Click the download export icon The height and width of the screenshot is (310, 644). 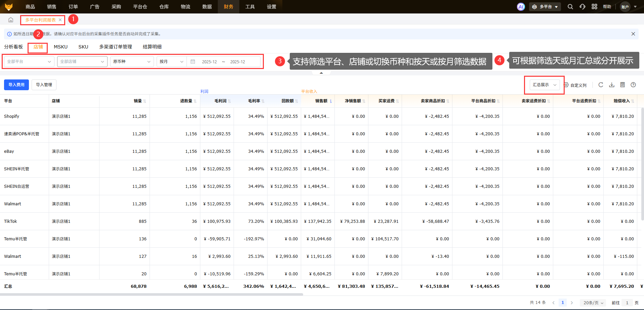(612, 85)
